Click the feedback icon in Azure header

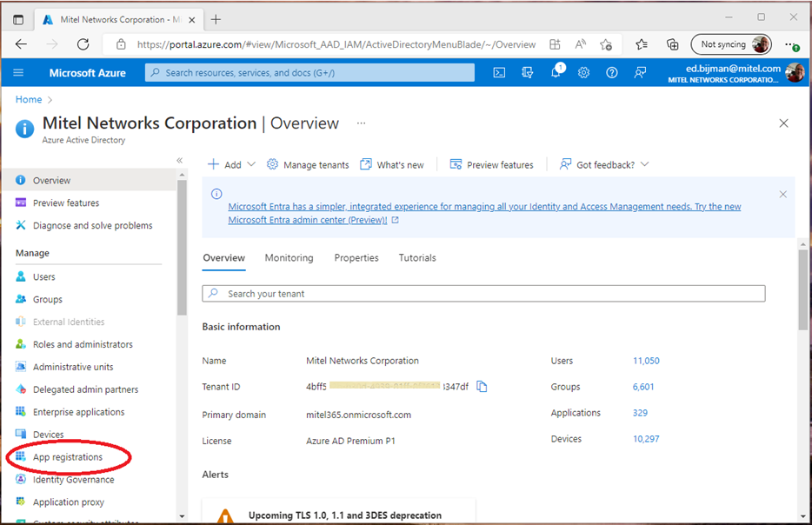(x=640, y=73)
